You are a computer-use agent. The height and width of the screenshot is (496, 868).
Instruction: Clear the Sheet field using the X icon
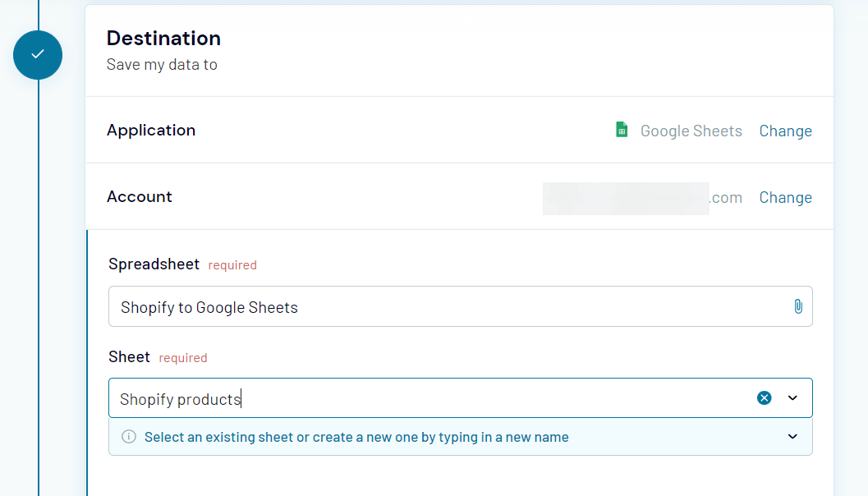coord(764,397)
